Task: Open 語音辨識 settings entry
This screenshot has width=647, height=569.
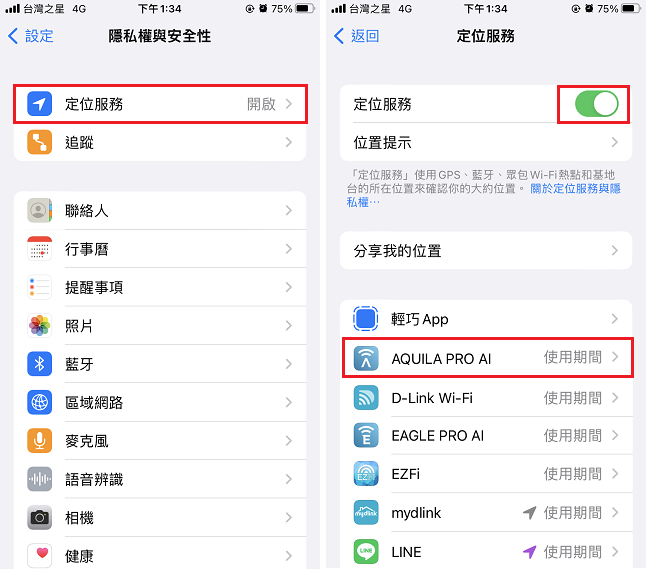Action: tap(160, 479)
